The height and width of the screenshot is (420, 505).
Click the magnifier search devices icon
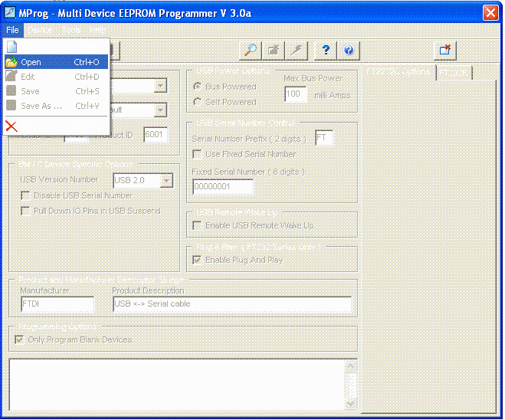coord(251,50)
